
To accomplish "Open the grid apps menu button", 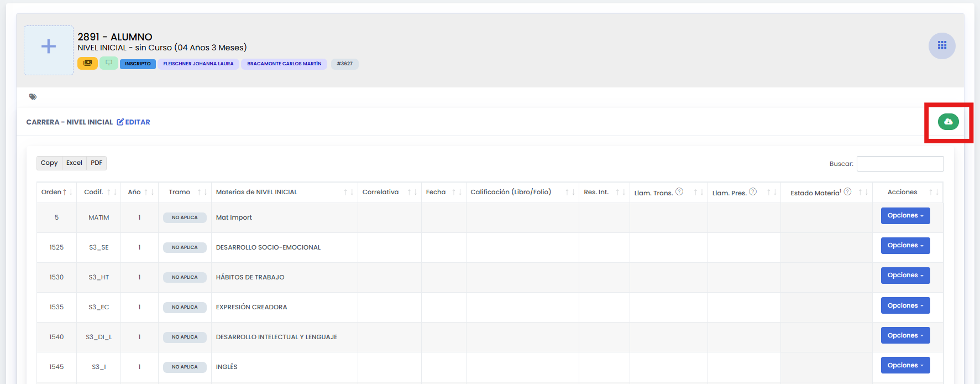I will click(x=942, y=45).
